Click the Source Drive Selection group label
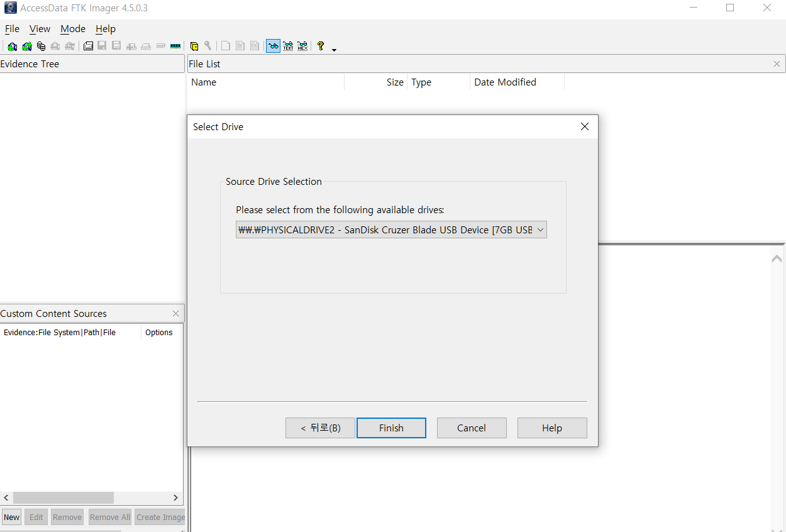The image size is (786, 532). [x=274, y=182]
